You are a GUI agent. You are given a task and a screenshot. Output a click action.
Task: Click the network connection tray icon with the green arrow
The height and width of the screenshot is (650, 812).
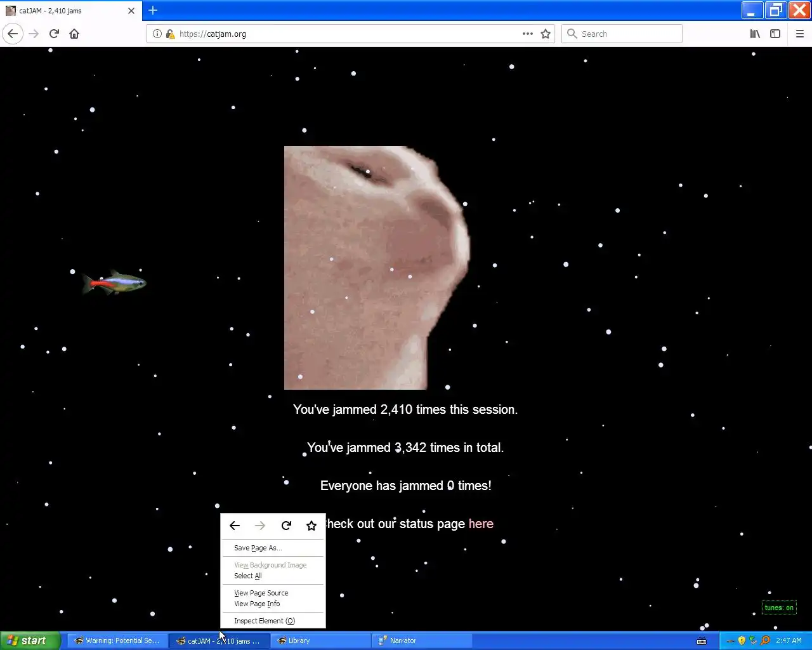pos(753,640)
